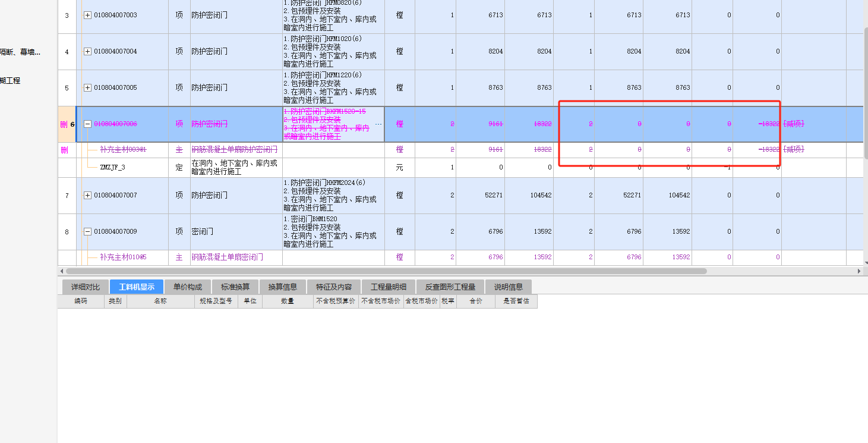This screenshot has width=868, height=443.
Task: Click first 13592 total in row 8
Action: coord(542,232)
